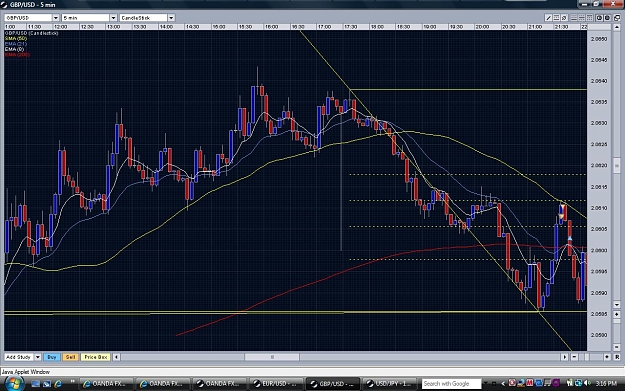Click the SMA (50) legend label
625x391 pixels.
coord(16,39)
